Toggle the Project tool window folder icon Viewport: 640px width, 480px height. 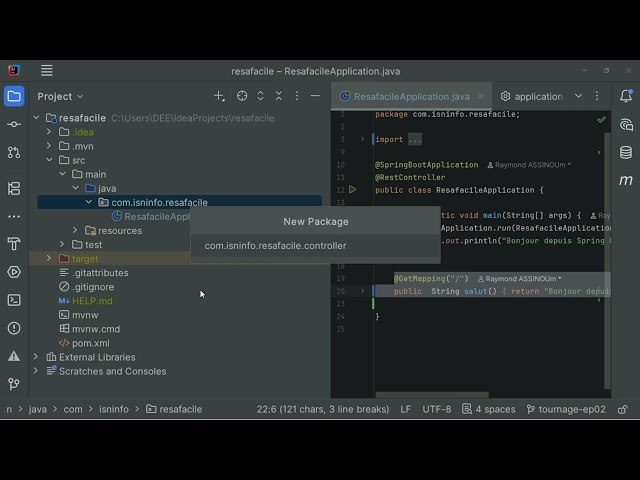[14, 96]
